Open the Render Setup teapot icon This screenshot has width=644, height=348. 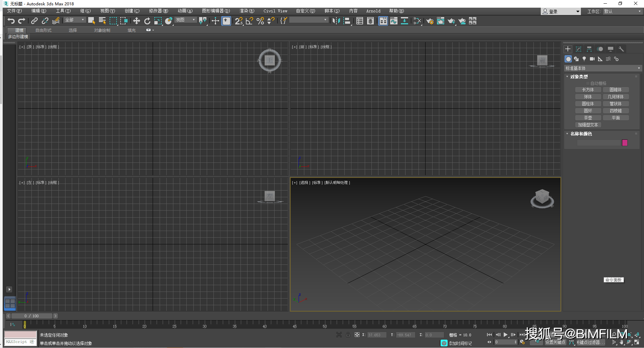[x=430, y=21]
